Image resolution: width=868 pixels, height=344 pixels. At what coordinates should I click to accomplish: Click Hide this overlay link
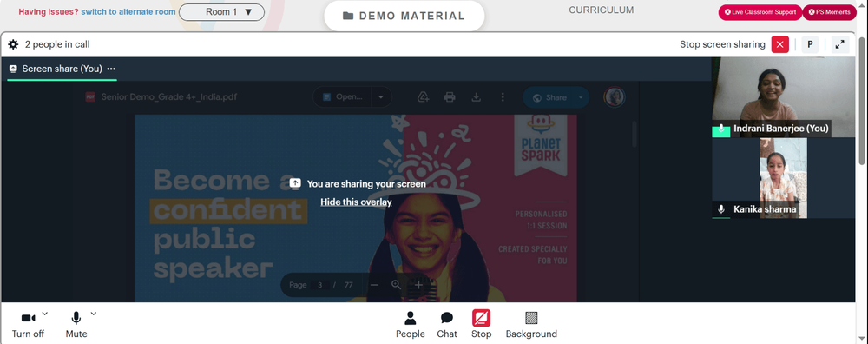[x=356, y=202]
